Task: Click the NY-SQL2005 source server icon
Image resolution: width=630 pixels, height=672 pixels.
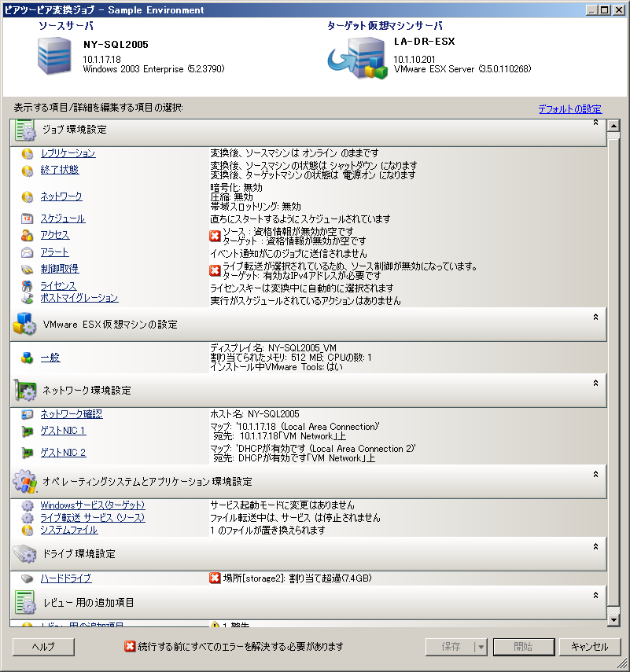Action: pyautogui.click(x=54, y=56)
